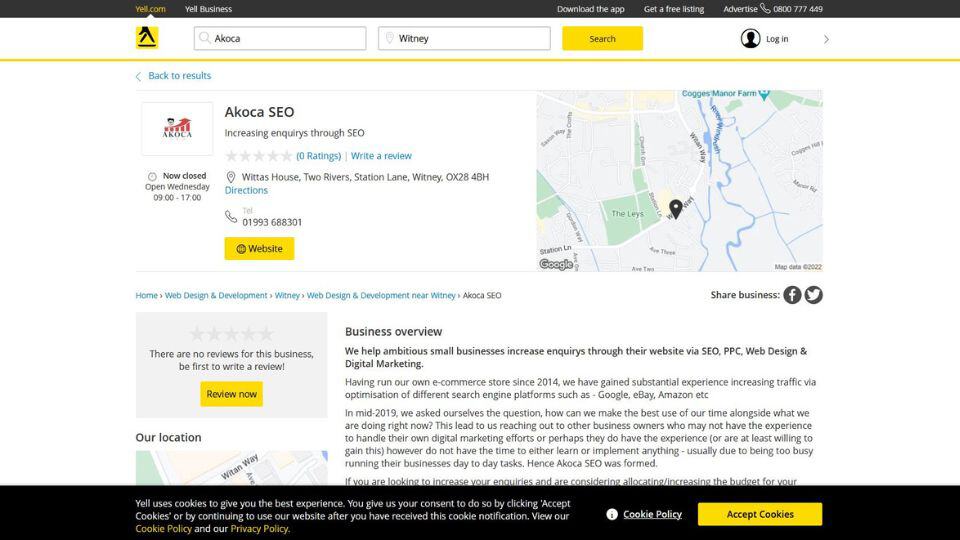Click the phone icon beside 0800 777 449
This screenshot has width=960, height=540.
pyautogui.click(x=765, y=8)
